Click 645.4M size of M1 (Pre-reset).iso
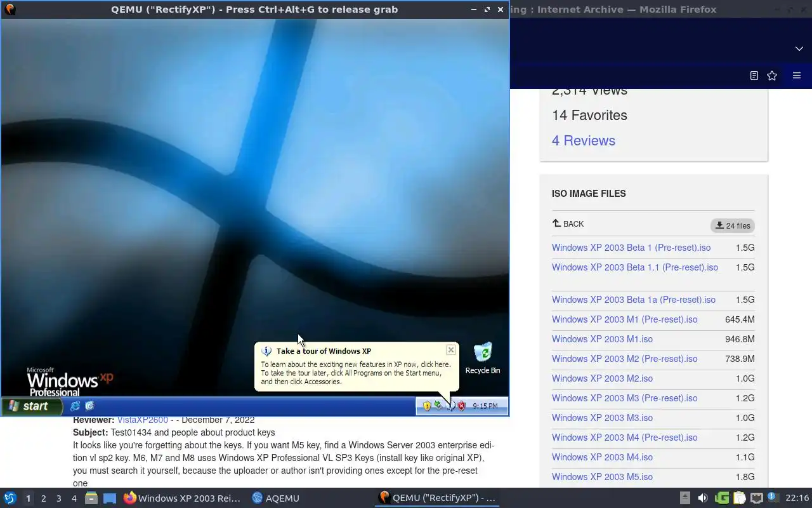 click(x=740, y=319)
